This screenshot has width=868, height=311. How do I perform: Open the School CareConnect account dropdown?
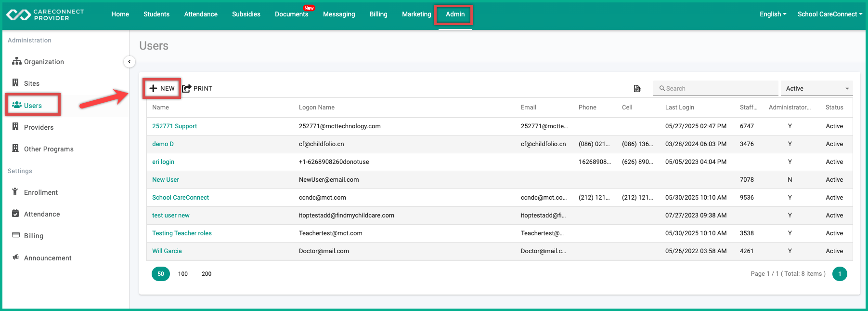tap(830, 14)
